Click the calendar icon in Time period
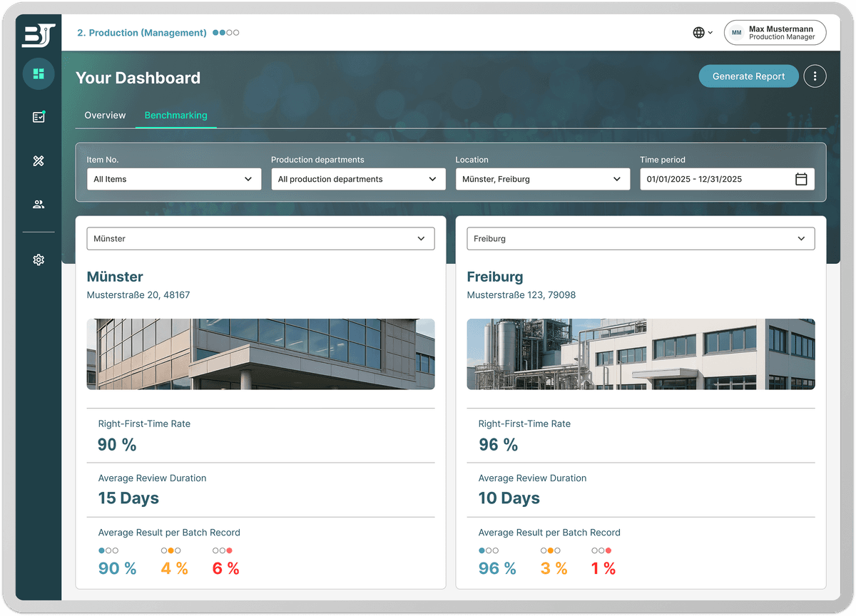 point(801,180)
